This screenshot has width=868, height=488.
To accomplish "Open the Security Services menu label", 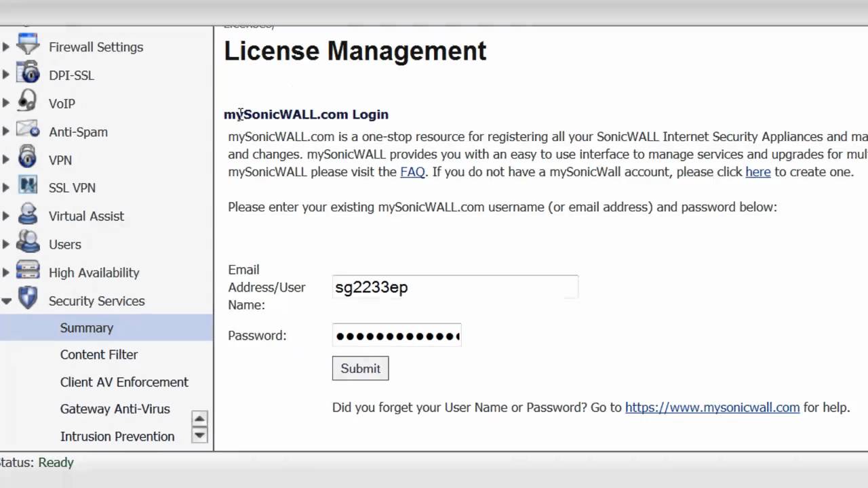I will 97,301.
